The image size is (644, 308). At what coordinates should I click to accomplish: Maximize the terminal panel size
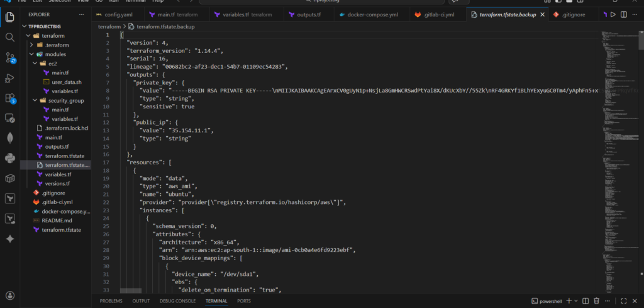click(625, 301)
